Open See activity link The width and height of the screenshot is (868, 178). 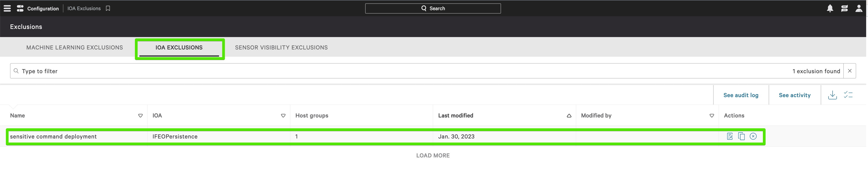coord(794,95)
